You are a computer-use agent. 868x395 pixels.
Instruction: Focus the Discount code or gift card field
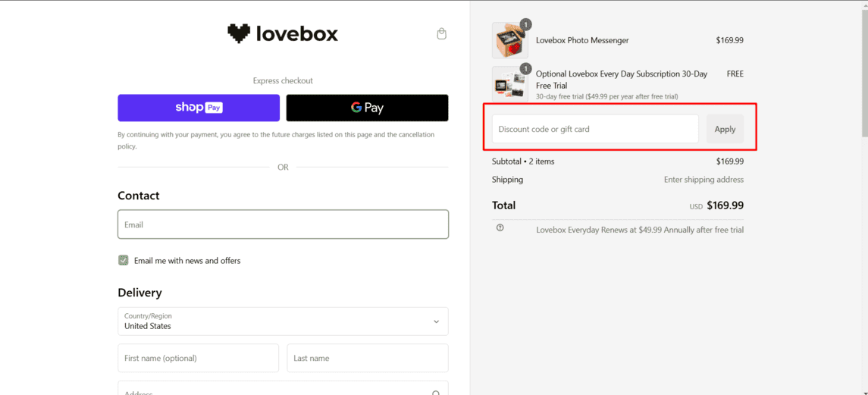tap(595, 129)
